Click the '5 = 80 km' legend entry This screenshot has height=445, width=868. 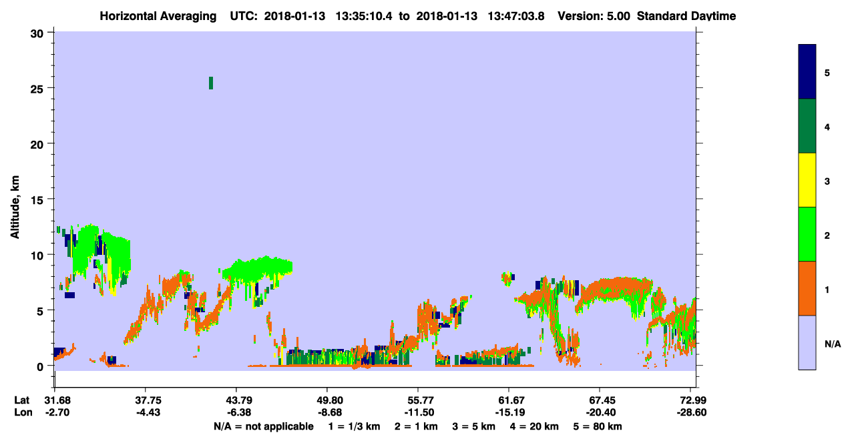click(597, 426)
